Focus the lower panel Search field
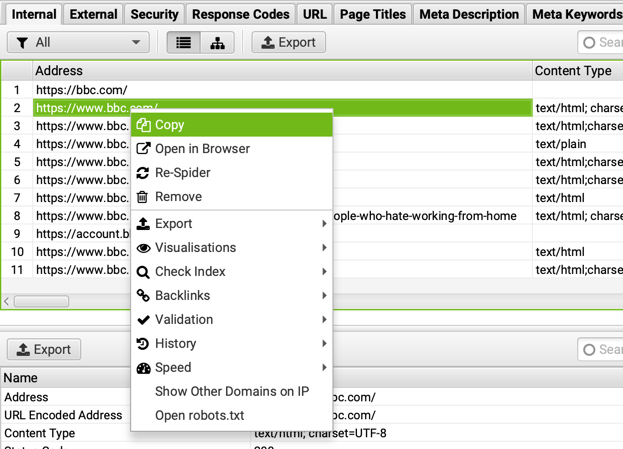Image resolution: width=623 pixels, height=449 pixels. [x=600, y=350]
